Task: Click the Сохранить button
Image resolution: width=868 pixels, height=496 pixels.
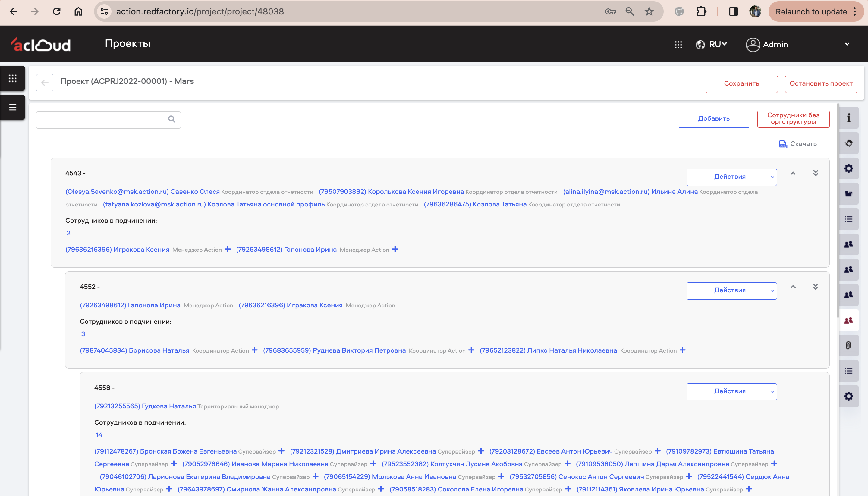Action: point(741,84)
